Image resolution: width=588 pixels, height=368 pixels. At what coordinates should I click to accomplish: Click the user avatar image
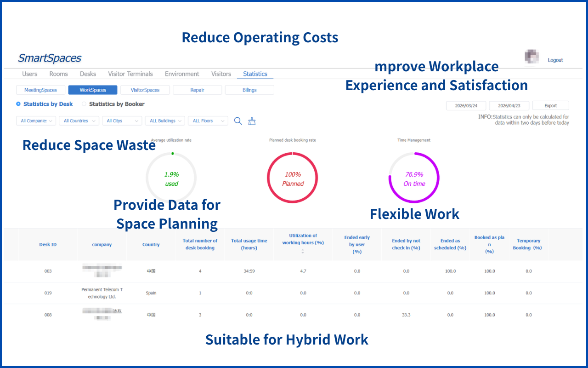coord(531,57)
